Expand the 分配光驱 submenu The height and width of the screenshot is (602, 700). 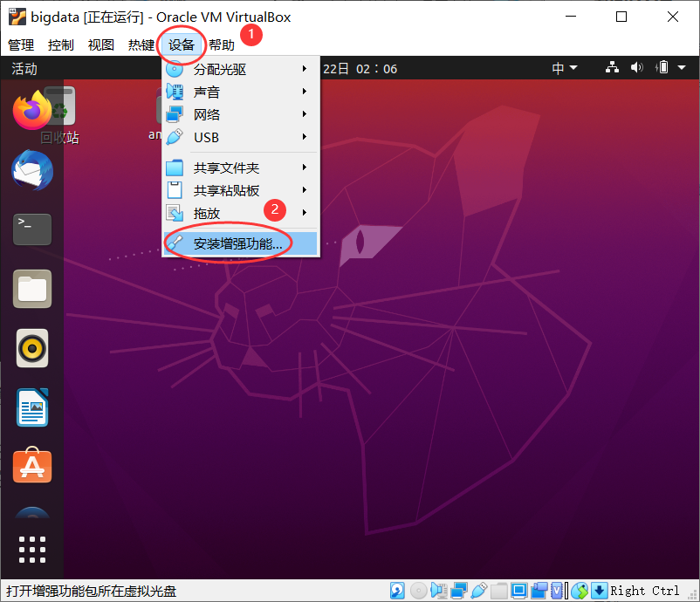coord(241,69)
